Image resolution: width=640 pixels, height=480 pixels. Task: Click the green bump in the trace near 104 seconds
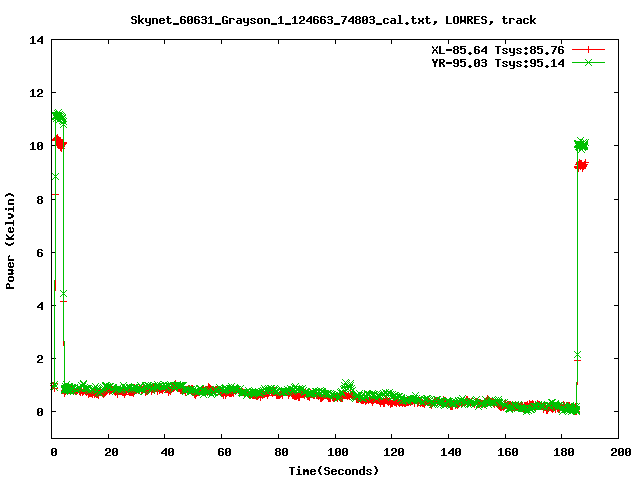[347, 384]
